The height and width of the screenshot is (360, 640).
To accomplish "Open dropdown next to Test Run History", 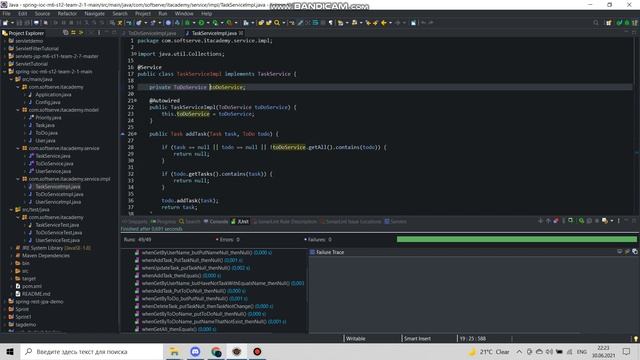I will click(612, 221).
